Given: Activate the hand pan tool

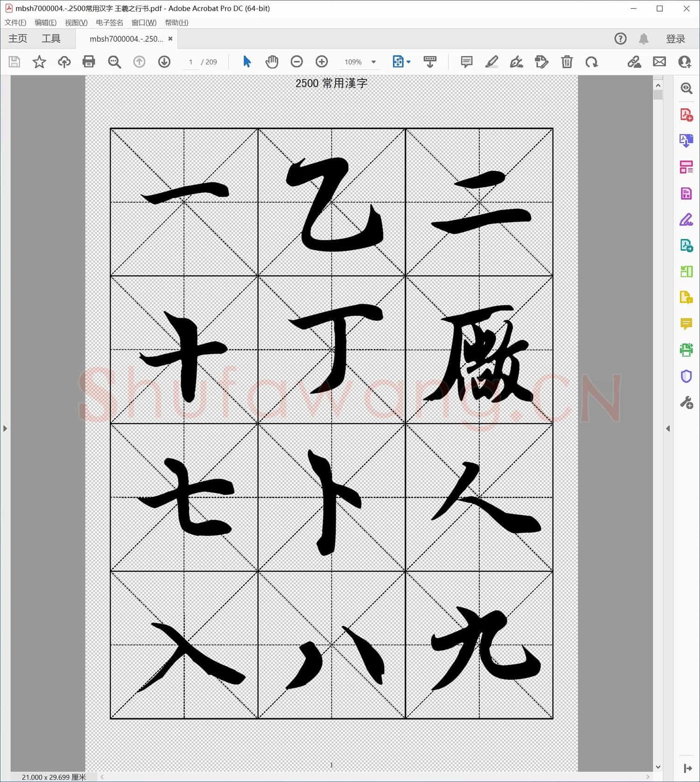Looking at the screenshot, I should (272, 62).
